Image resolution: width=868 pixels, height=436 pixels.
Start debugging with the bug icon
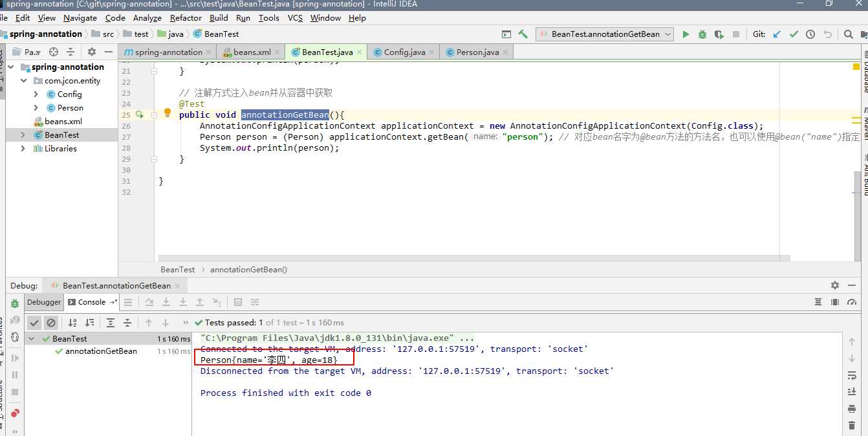pos(702,34)
